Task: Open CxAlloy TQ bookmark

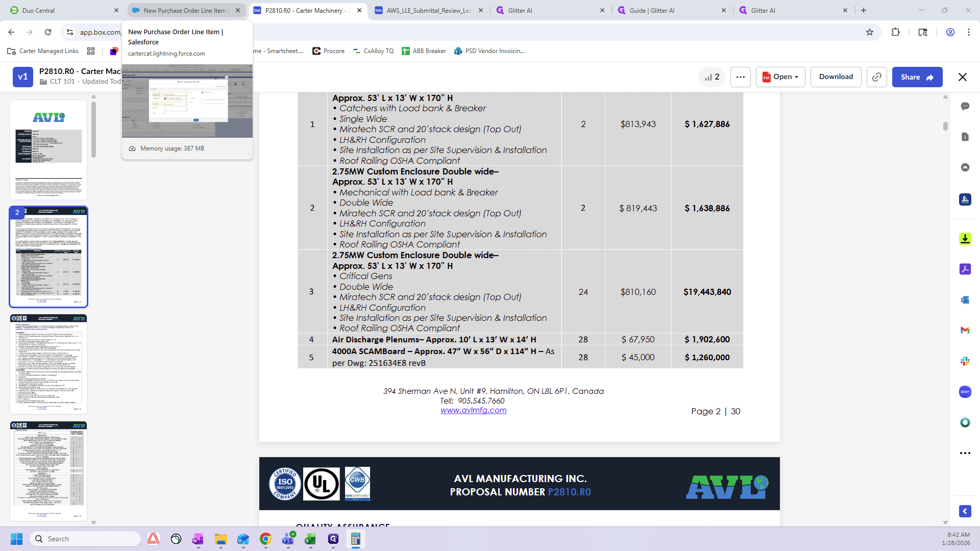Action: point(373,51)
